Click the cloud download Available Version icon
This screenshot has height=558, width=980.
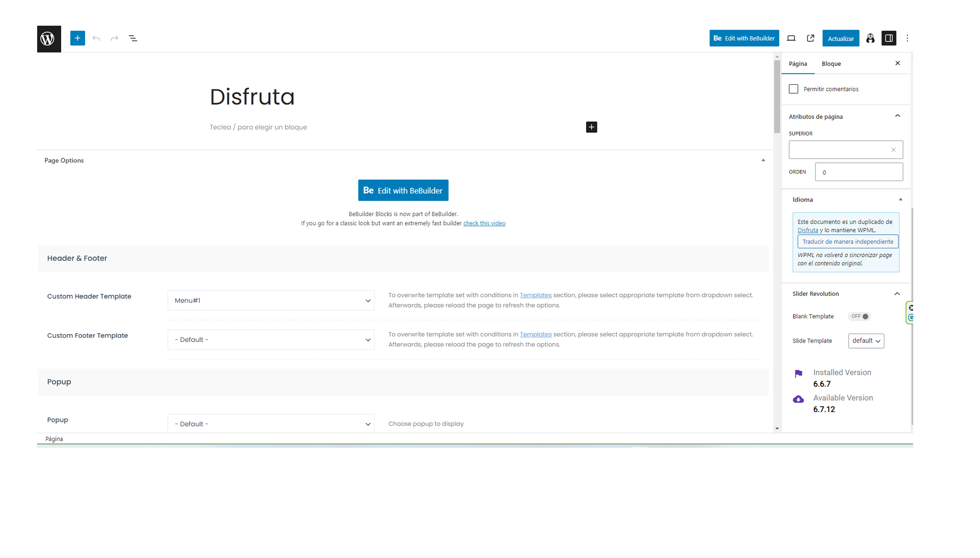point(798,399)
